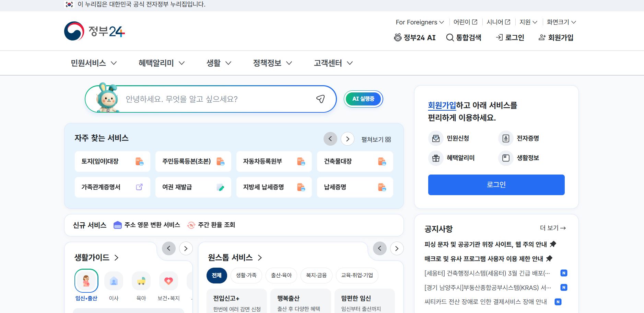Open 가족관계증명서 external link
644x313 pixels.
113,187
